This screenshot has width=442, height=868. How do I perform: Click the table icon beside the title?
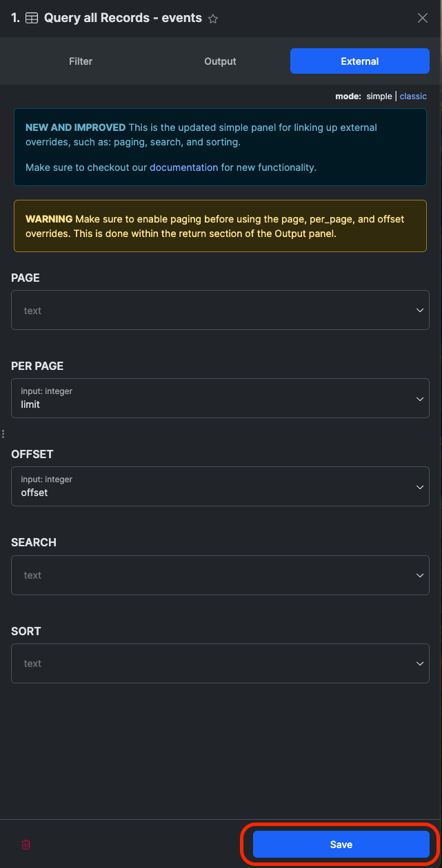tap(32, 19)
